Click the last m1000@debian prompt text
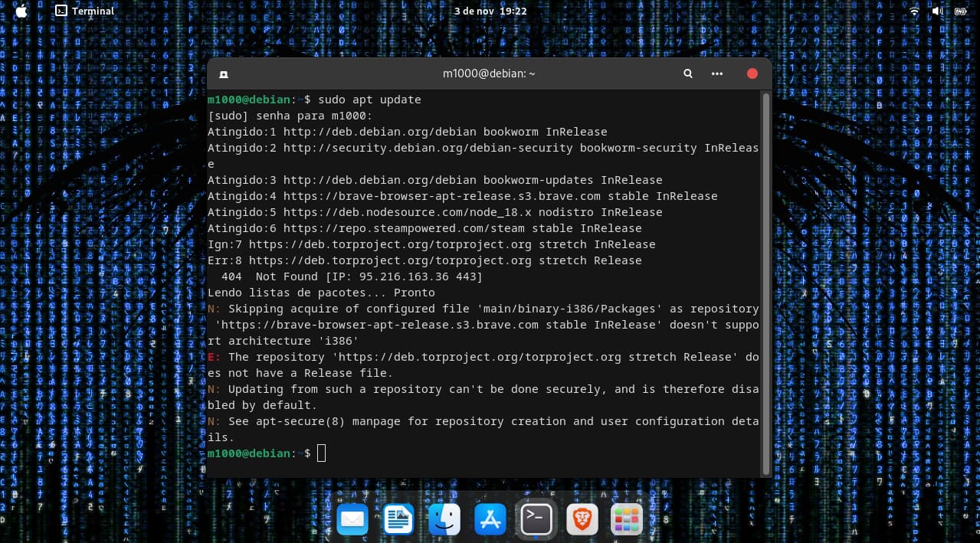The height and width of the screenshot is (543, 980). [259, 453]
